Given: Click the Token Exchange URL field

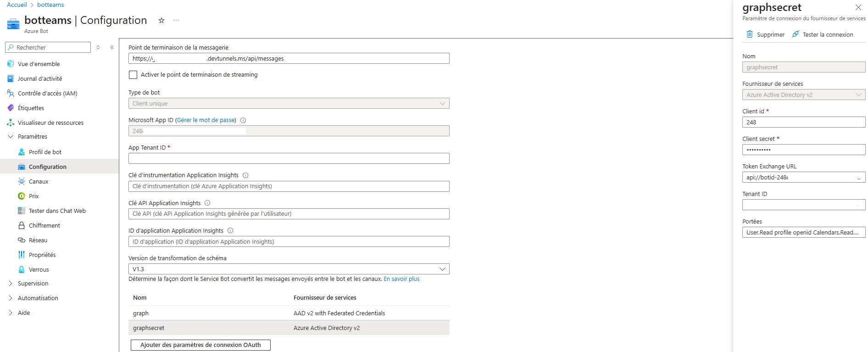Looking at the screenshot, I should point(804,177).
